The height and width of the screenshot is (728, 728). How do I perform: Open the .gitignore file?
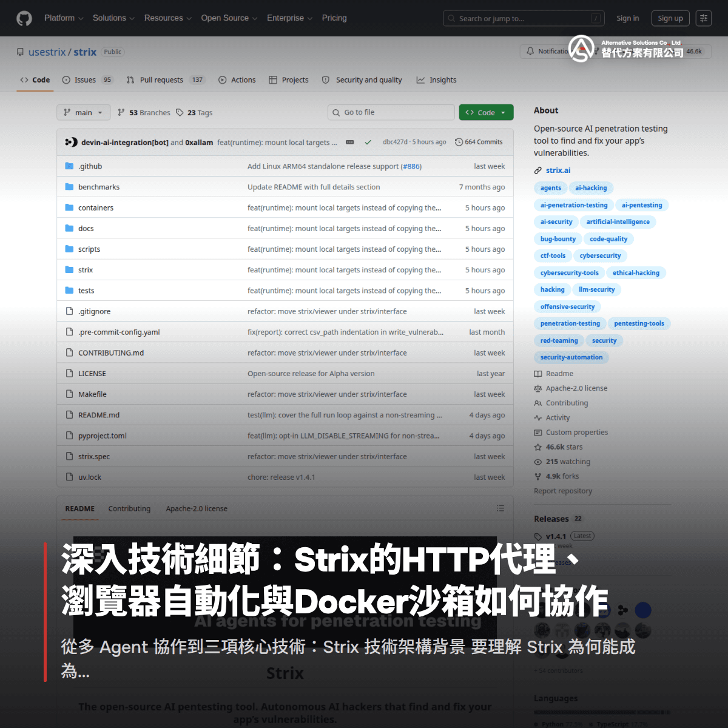tap(95, 311)
